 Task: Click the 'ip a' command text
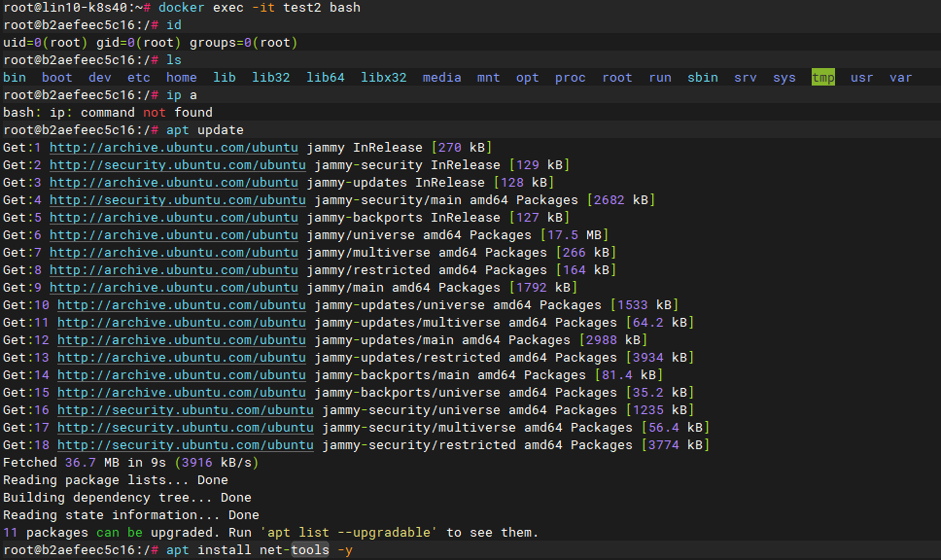pyautogui.click(x=181, y=95)
